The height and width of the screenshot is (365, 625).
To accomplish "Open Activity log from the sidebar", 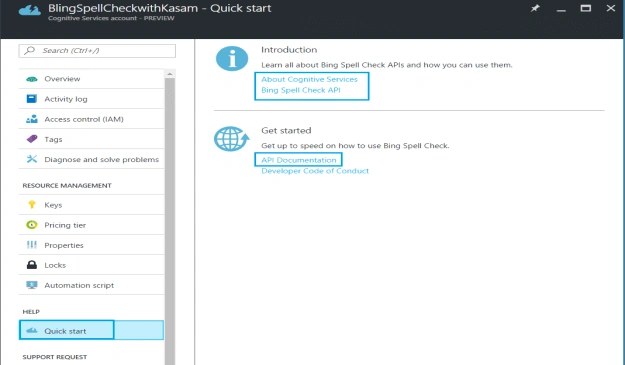I will pos(91,99).
